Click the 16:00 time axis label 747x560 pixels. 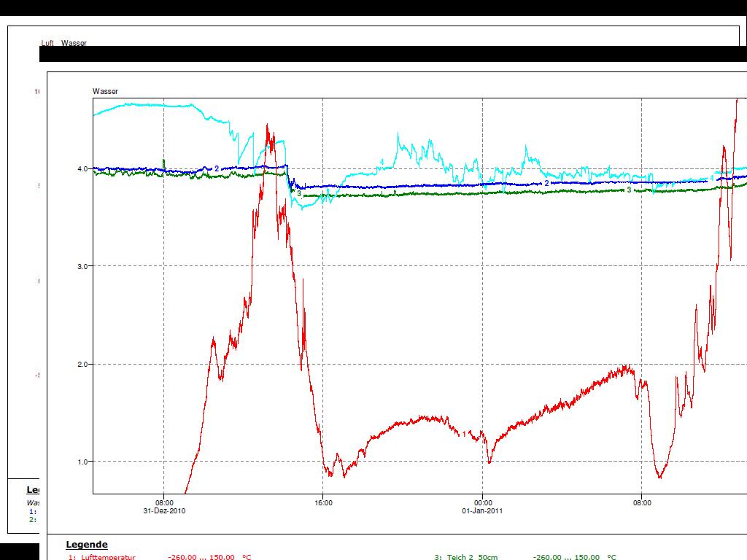point(323,502)
